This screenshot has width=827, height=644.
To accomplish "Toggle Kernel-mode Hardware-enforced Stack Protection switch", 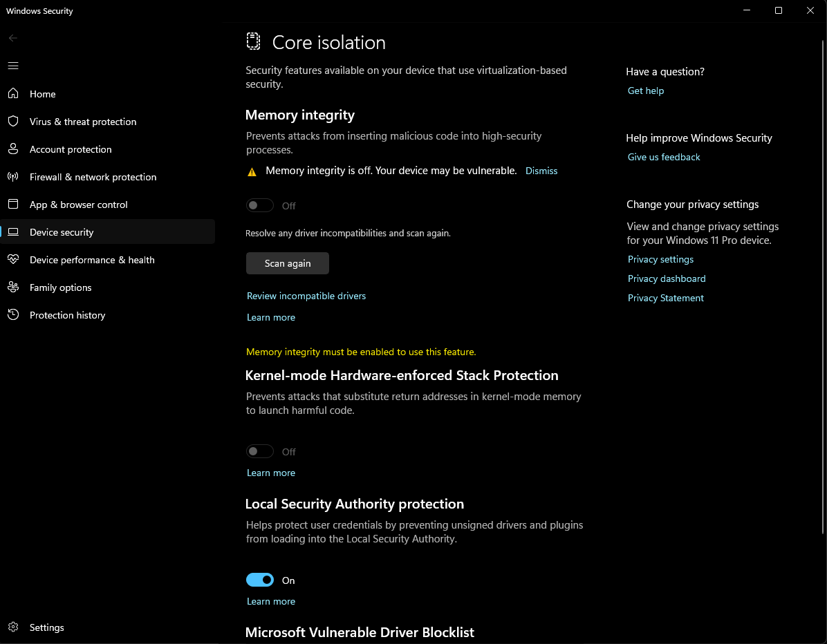I will coord(259,452).
